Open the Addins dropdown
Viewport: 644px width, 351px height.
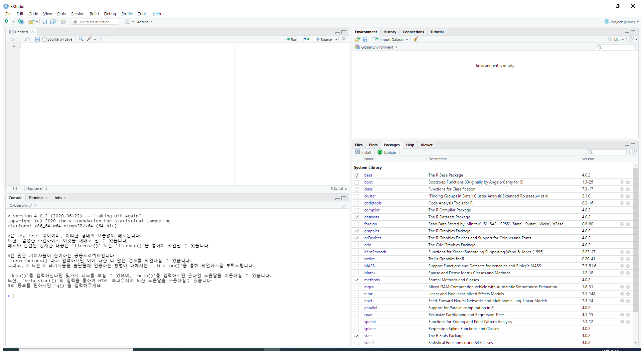[x=145, y=22]
